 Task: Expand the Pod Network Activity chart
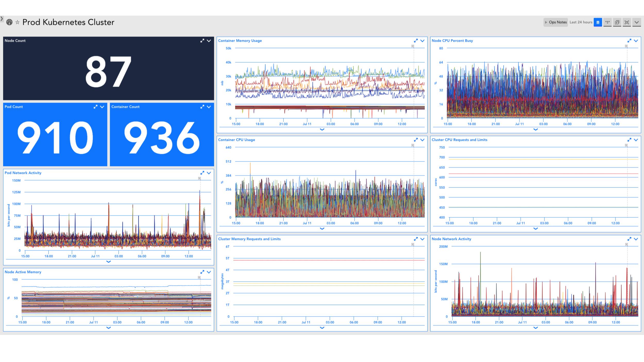coord(202,173)
